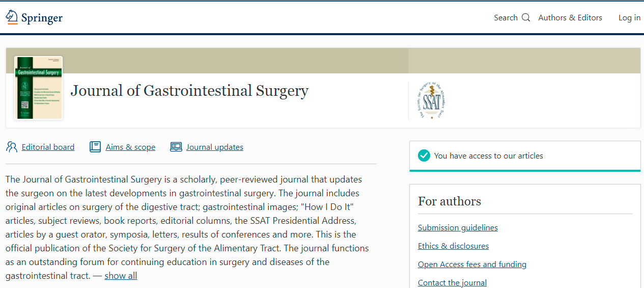Image resolution: width=644 pixels, height=288 pixels.
Task: Select Contact the journal link
Action: click(x=452, y=283)
